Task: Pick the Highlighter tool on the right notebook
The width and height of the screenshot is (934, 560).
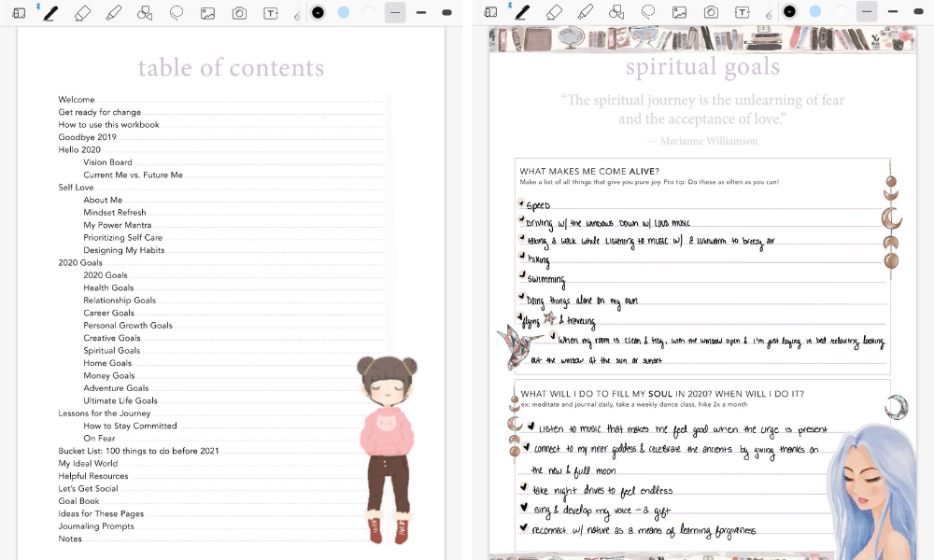Action: click(584, 13)
